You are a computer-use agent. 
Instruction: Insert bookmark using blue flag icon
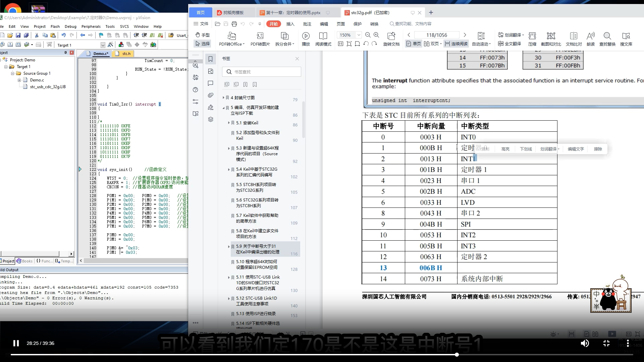click(101, 35)
